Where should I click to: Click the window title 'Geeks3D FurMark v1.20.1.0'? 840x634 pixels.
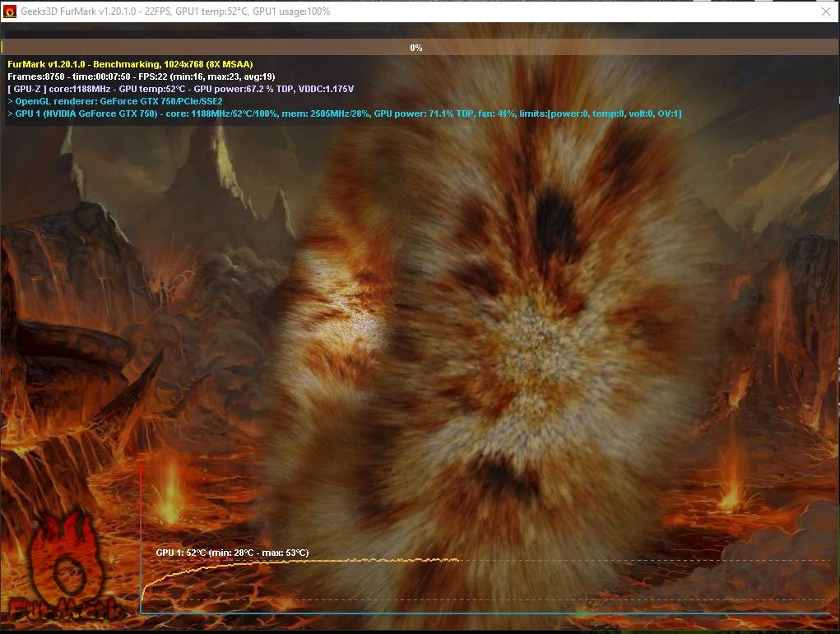coord(175,12)
